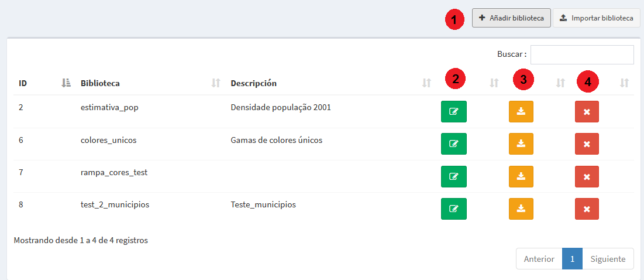
Task: Go to Siguiente page
Action: coord(608,259)
